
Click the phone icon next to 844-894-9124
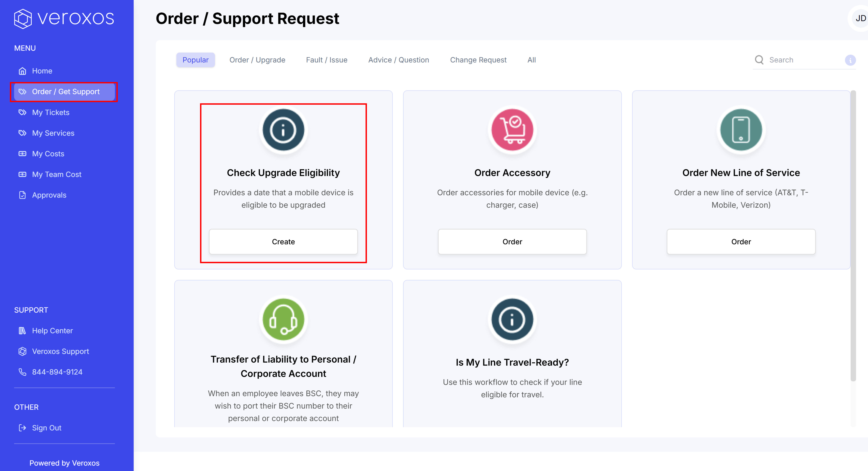(22, 372)
